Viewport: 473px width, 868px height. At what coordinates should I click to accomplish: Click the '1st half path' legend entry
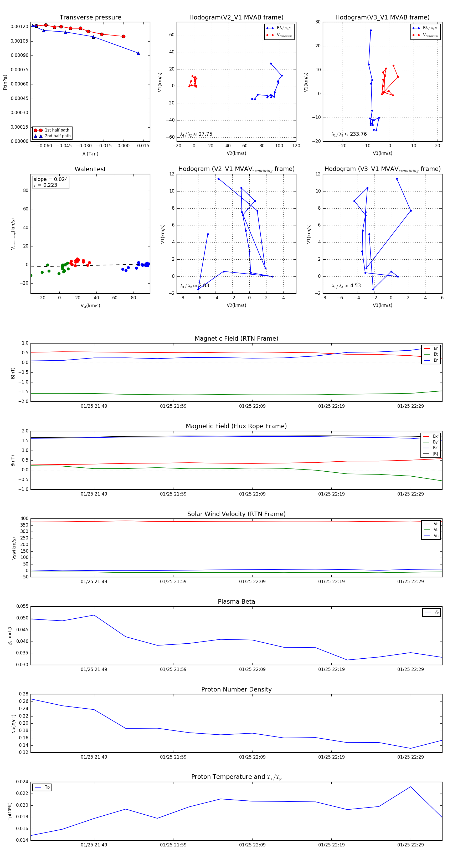click(52, 130)
